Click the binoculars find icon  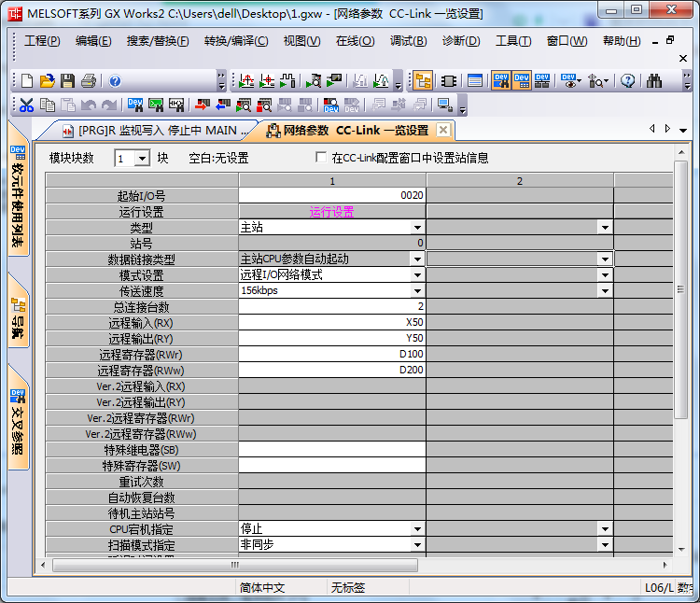tap(653, 81)
